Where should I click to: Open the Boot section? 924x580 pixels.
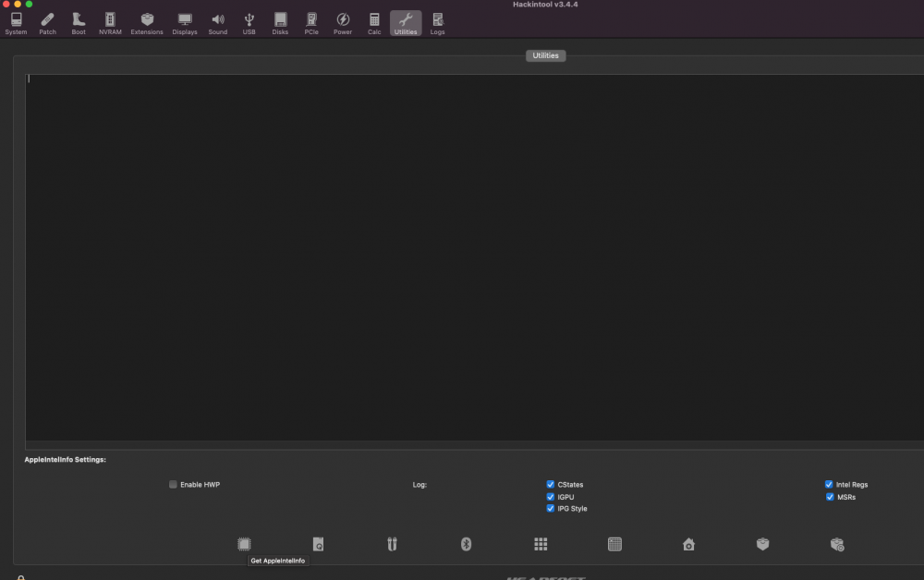point(79,24)
